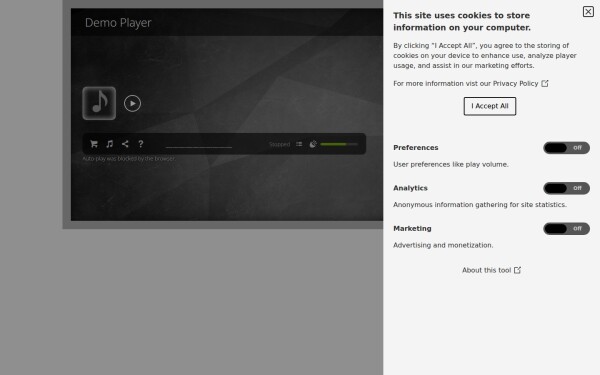Click the share icon in player bar

click(x=125, y=144)
